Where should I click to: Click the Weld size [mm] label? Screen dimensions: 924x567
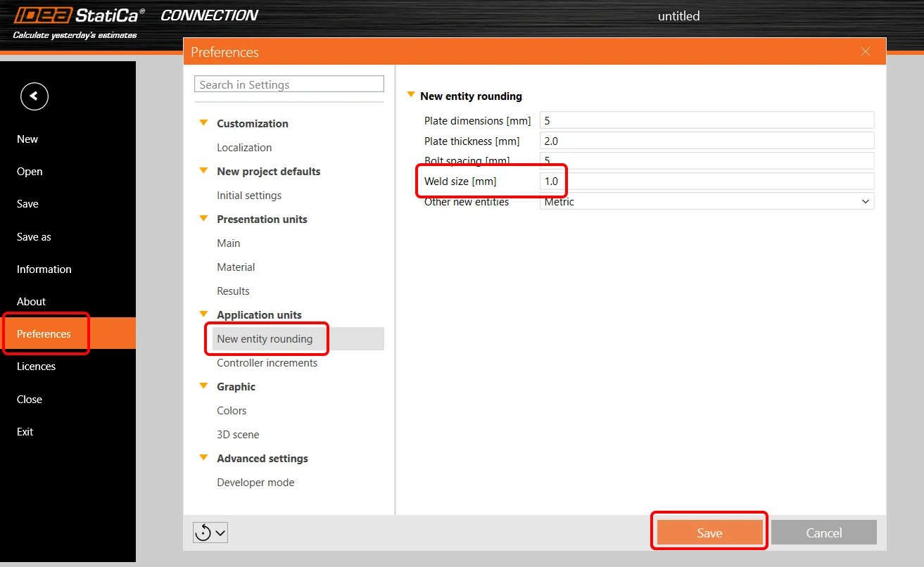460,181
